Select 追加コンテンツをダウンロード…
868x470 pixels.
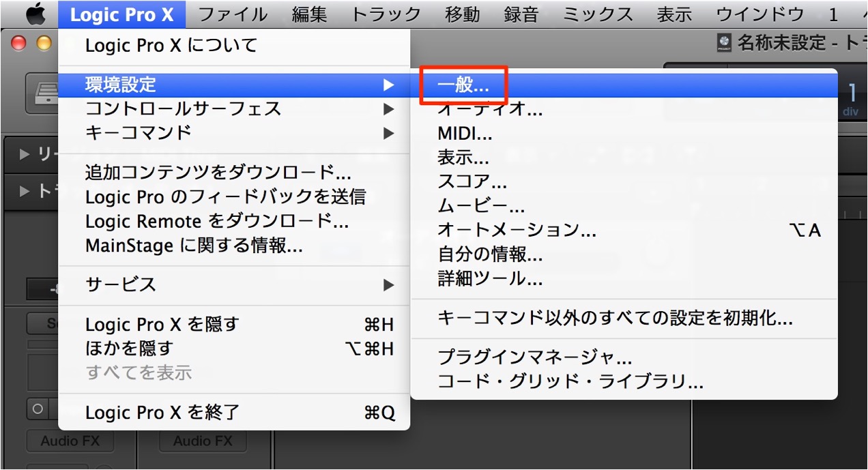[x=234, y=172]
